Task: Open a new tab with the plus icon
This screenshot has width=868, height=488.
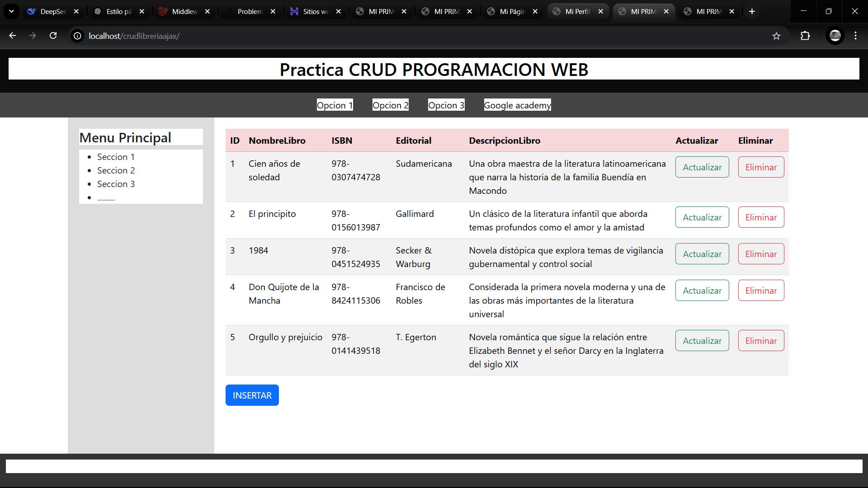Action: (x=752, y=11)
